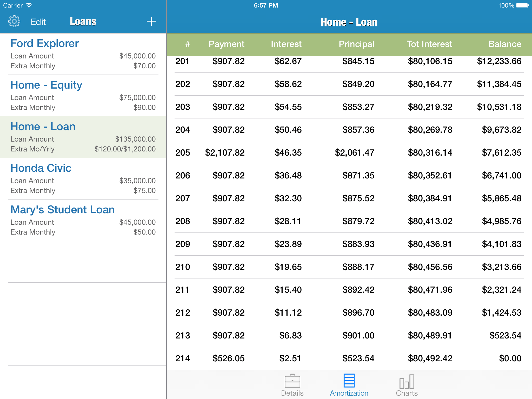
Task: Click the Details briefcase icon
Action: click(x=292, y=381)
